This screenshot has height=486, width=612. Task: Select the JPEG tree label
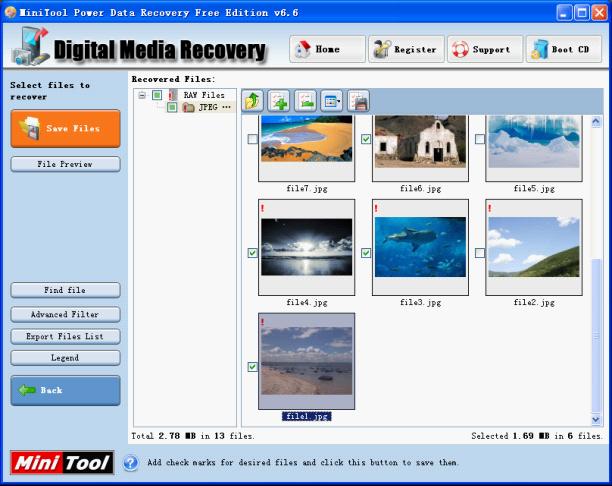pyautogui.click(x=214, y=107)
